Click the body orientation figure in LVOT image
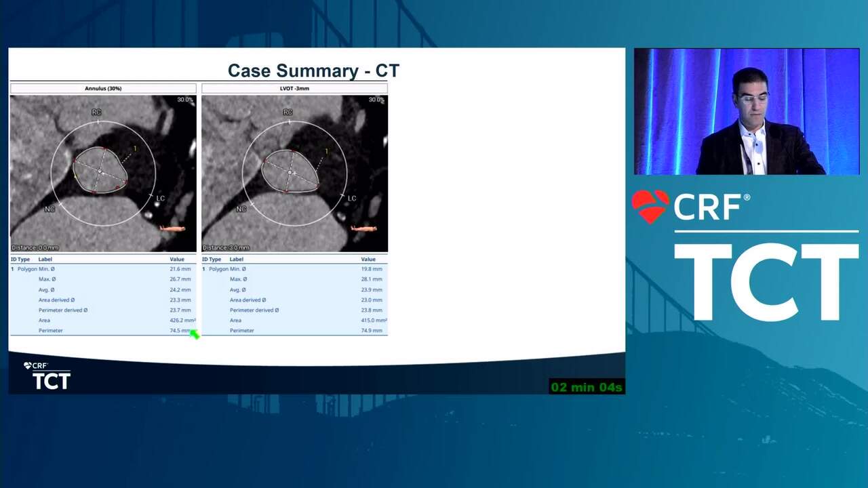The image size is (868, 488). coord(364,229)
